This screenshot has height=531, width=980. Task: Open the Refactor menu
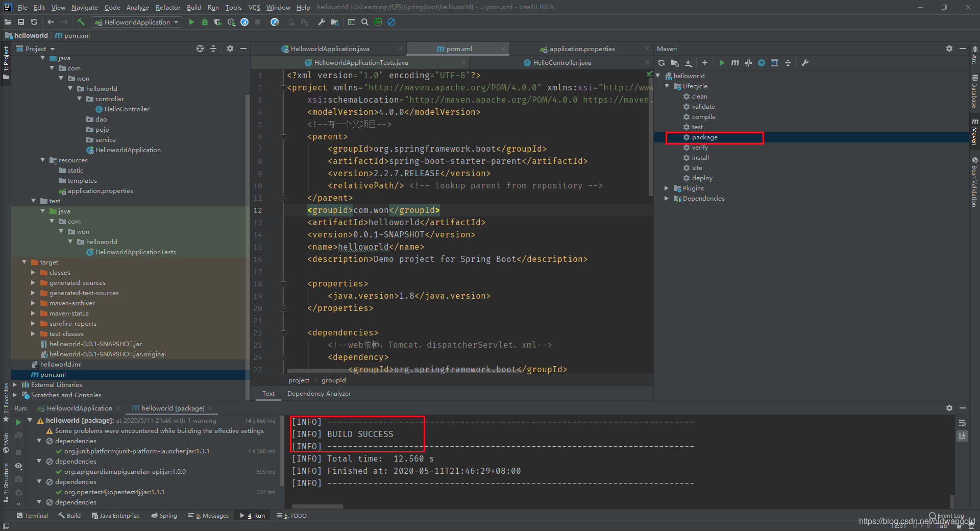pos(168,7)
